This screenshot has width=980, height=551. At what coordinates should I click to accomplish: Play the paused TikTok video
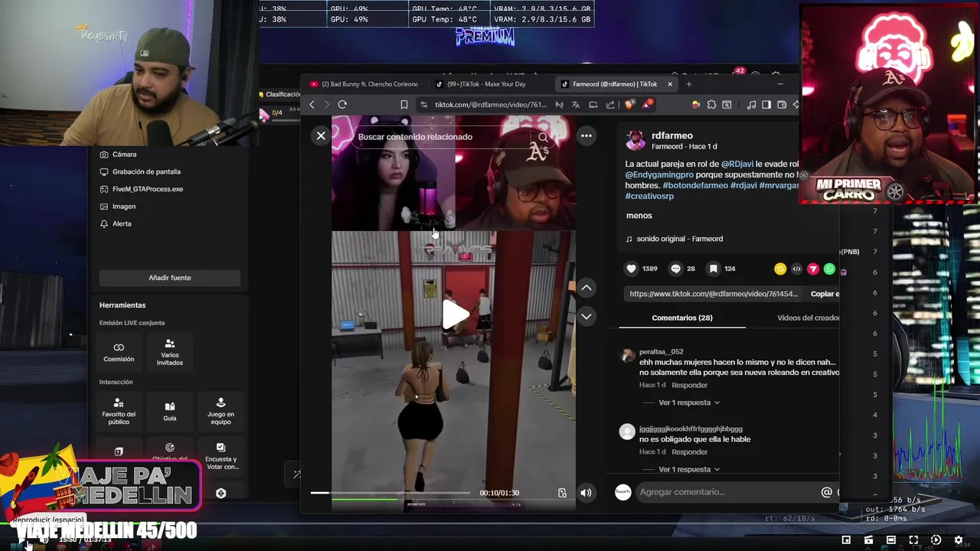click(455, 315)
